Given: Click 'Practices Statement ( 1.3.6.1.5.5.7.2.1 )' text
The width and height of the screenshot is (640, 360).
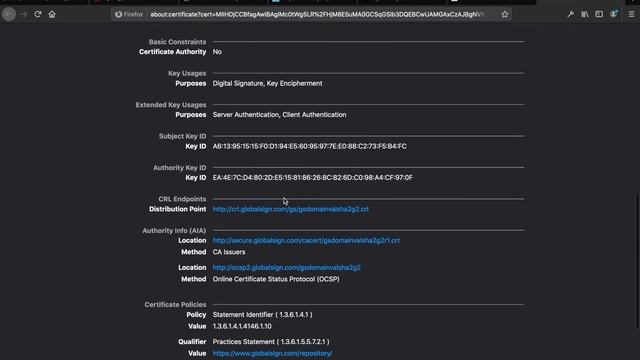Looking at the screenshot, I should (x=271, y=342).
